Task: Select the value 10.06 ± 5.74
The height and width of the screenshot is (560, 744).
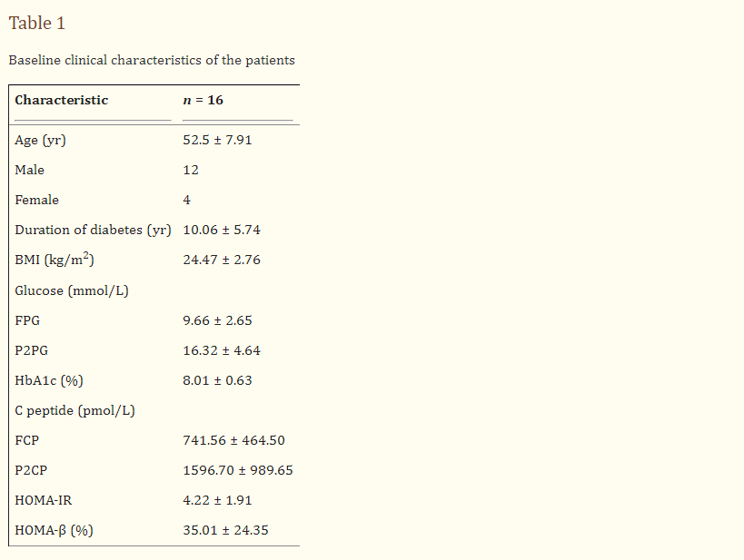Action: click(x=222, y=230)
